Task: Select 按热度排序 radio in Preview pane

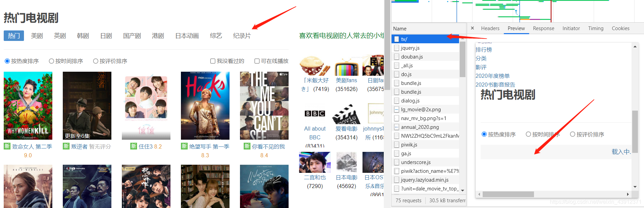Action: 484,134
